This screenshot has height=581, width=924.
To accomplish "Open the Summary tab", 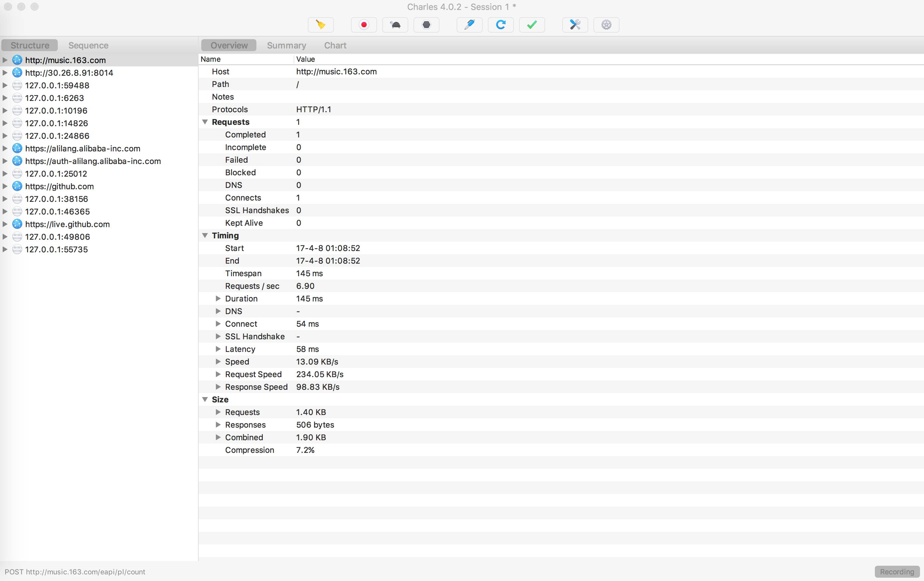I will click(286, 45).
